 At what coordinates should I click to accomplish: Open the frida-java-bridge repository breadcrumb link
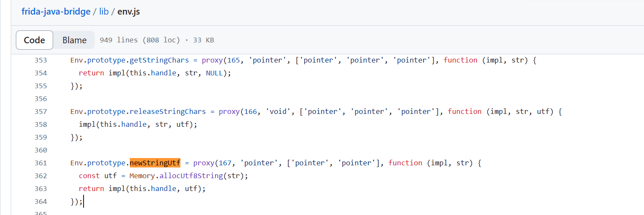56,12
